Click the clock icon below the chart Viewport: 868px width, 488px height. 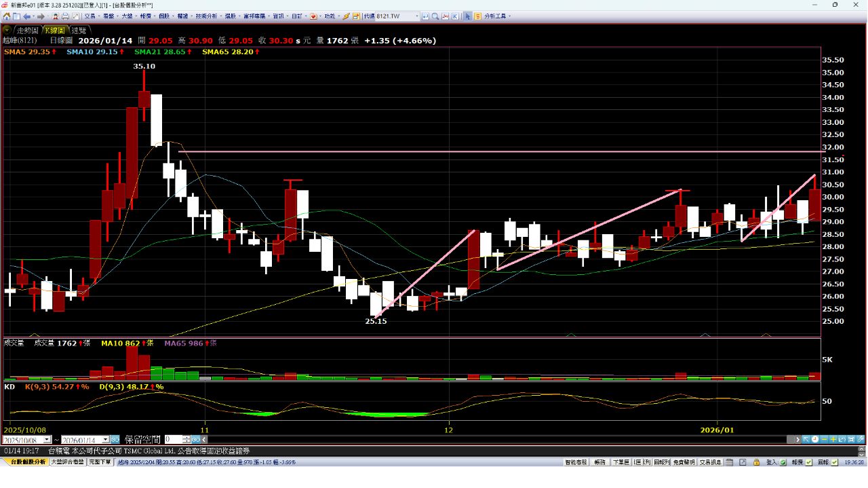tap(815, 439)
